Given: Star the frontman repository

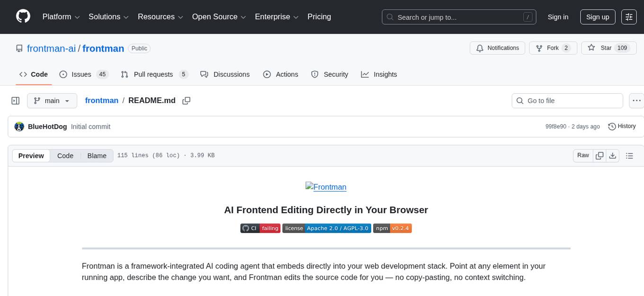Looking at the screenshot, I should coord(600,48).
